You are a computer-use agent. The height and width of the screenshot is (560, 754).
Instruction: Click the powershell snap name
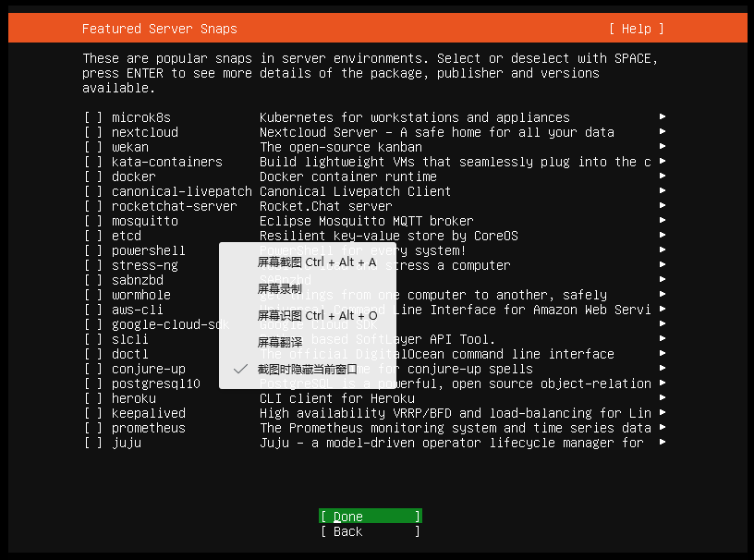point(148,250)
